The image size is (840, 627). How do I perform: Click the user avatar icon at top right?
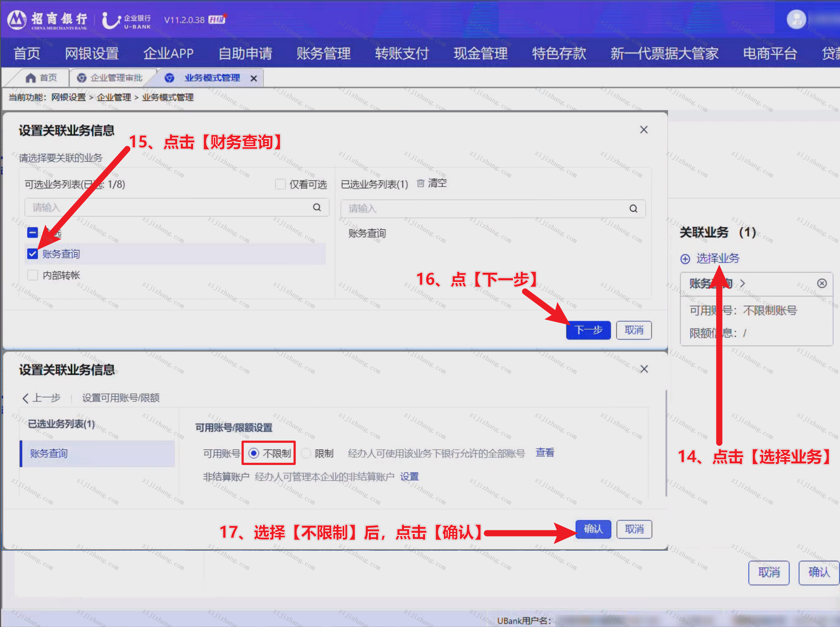[796, 19]
